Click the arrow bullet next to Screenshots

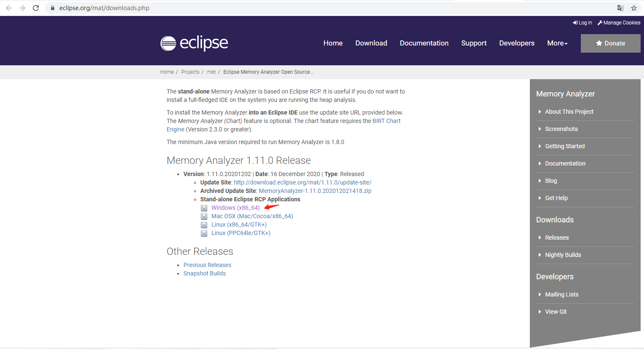[x=540, y=129]
